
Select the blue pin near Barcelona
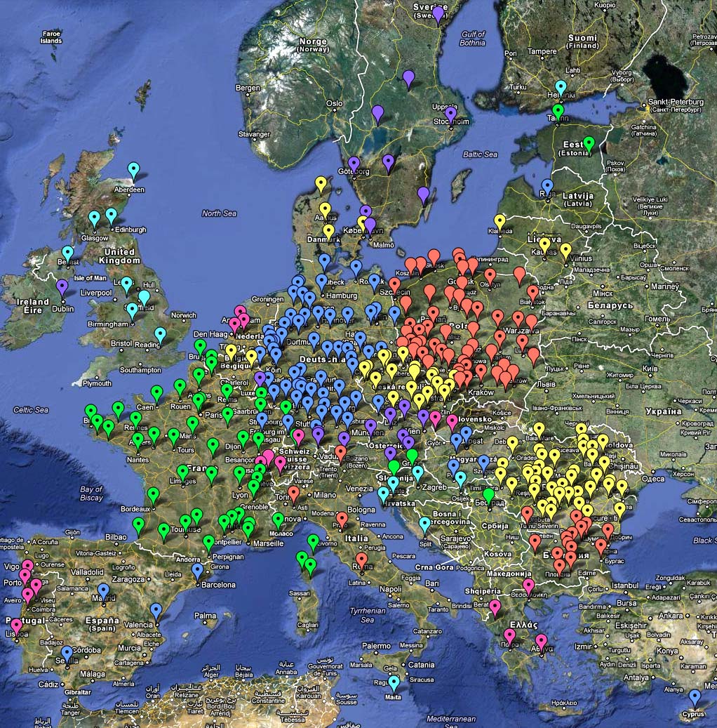pyautogui.click(x=197, y=570)
